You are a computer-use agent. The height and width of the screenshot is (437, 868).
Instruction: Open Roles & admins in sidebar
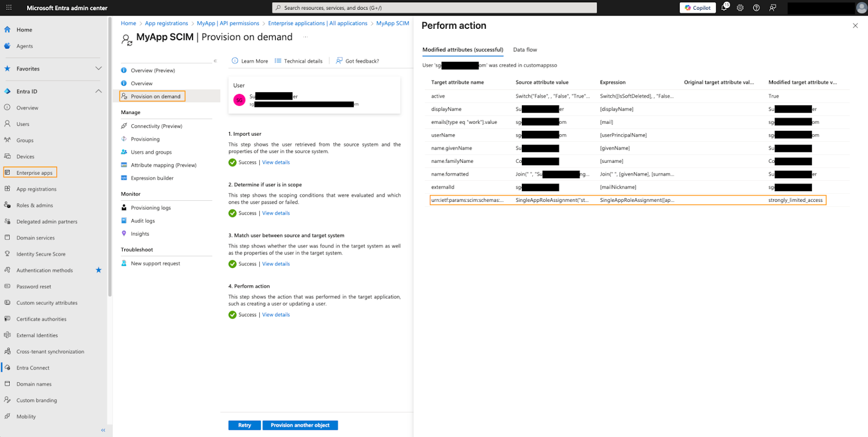35,206
